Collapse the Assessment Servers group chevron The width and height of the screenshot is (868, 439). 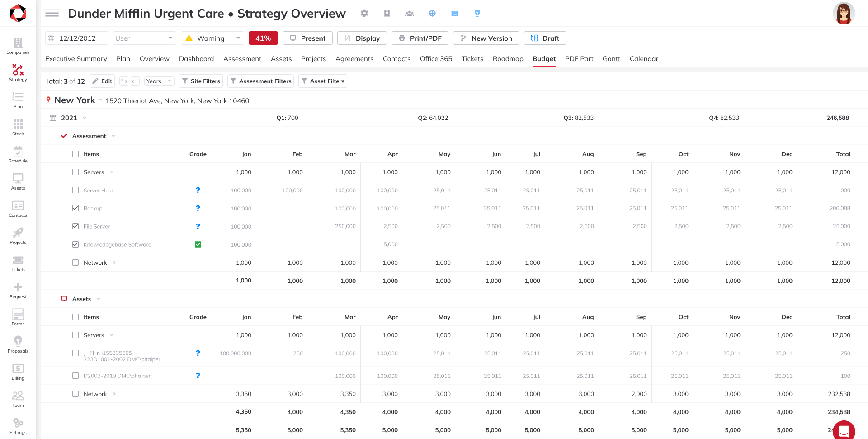point(112,172)
